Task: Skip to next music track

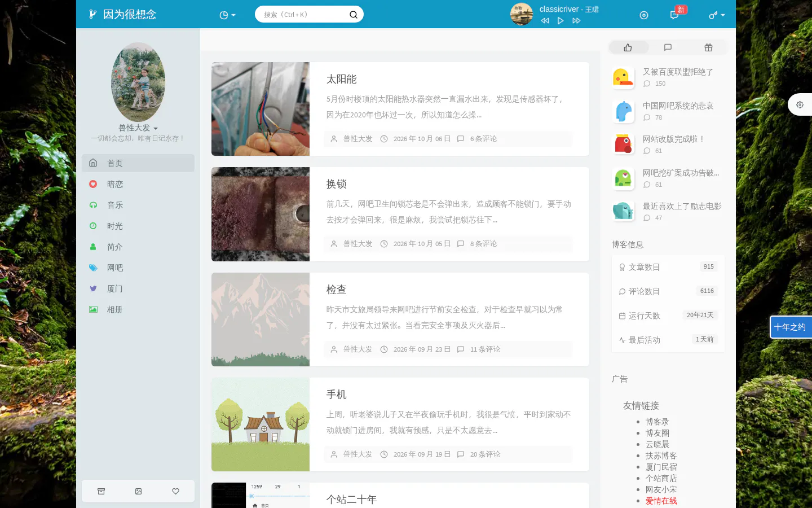Action: [x=576, y=21]
